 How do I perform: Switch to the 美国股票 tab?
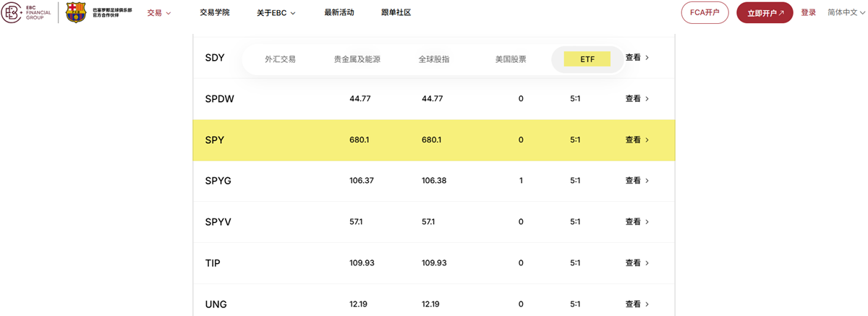511,59
